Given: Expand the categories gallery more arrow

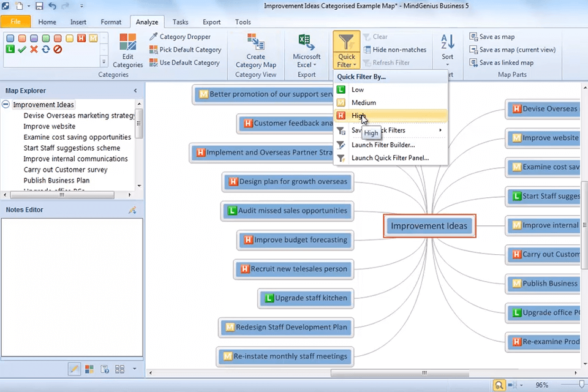Looking at the screenshot, I should [x=104, y=62].
